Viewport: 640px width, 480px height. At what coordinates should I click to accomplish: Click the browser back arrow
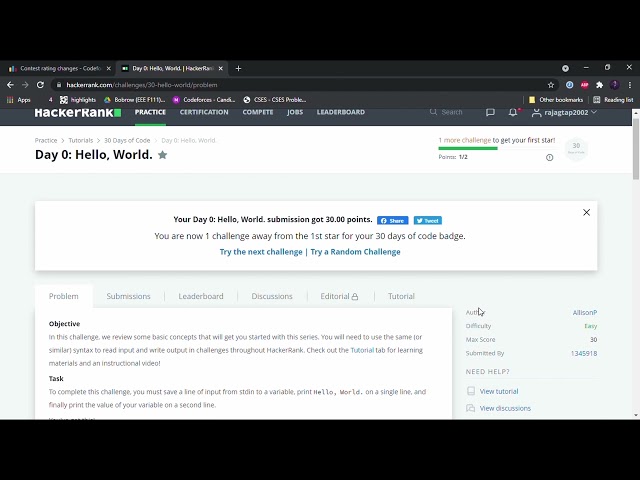tap(10, 85)
